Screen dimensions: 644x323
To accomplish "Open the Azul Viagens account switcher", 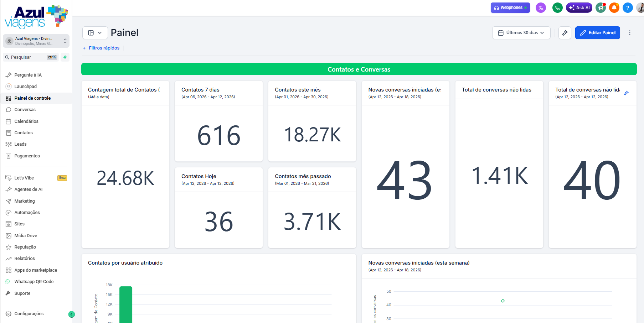I will coord(36,41).
